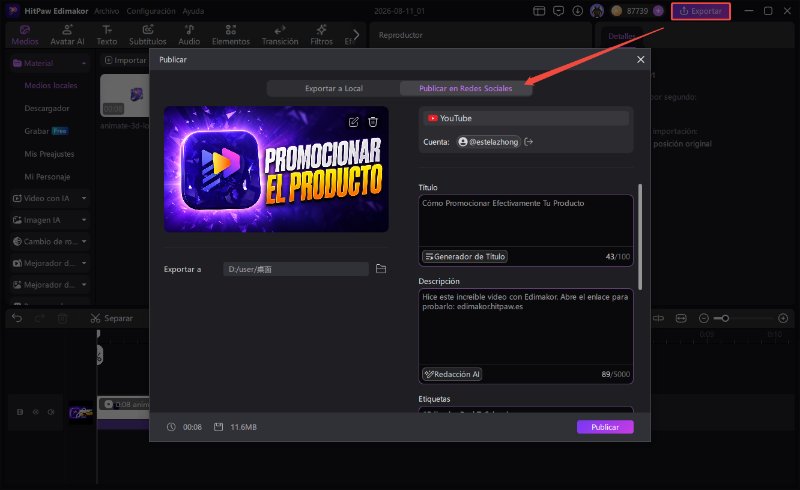
Task: Select the imported media clip thumbnail
Action: tap(124, 95)
